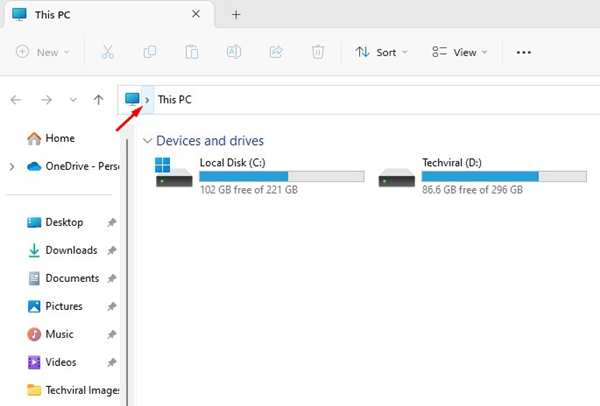Click the Local Disk (C:) usage bar

282,176
